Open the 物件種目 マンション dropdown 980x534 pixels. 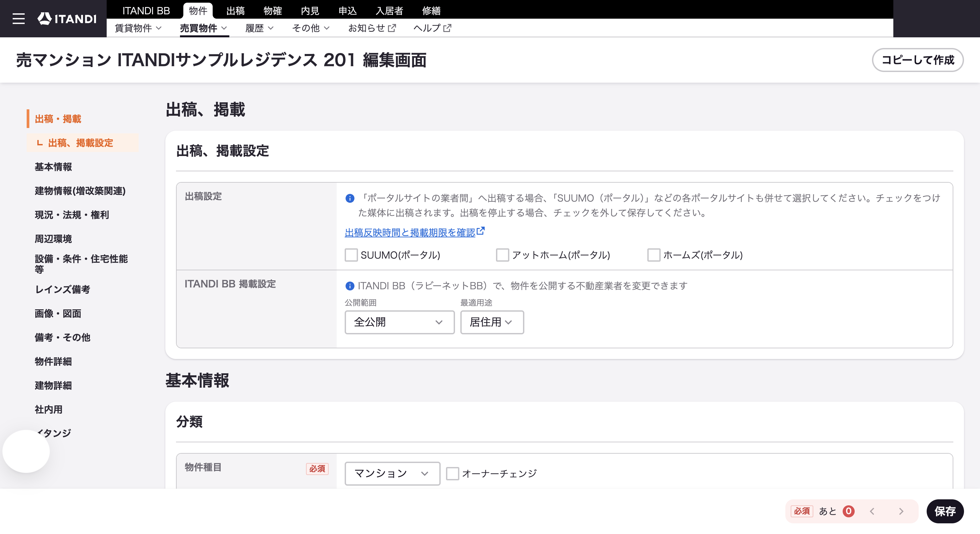(x=392, y=474)
